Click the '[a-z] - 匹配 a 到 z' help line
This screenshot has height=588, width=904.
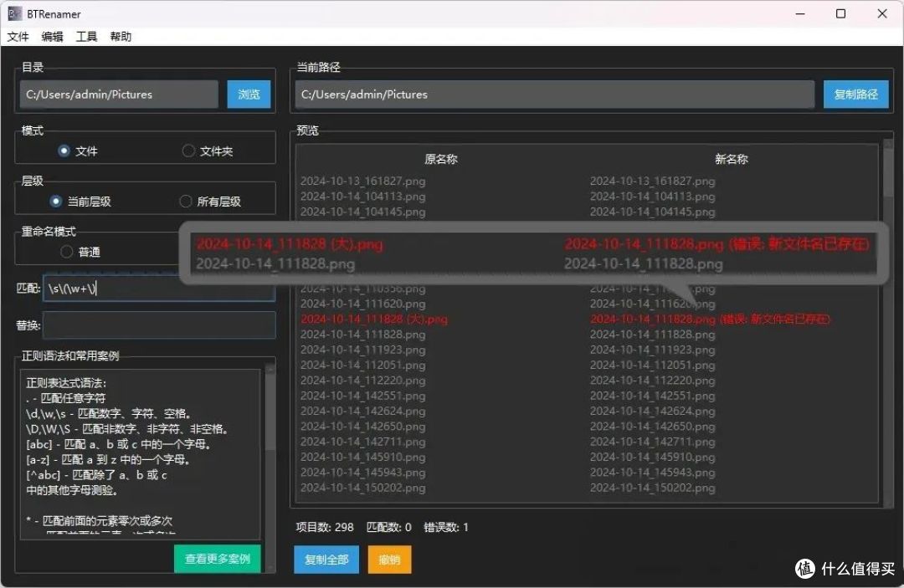pos(108,459)
